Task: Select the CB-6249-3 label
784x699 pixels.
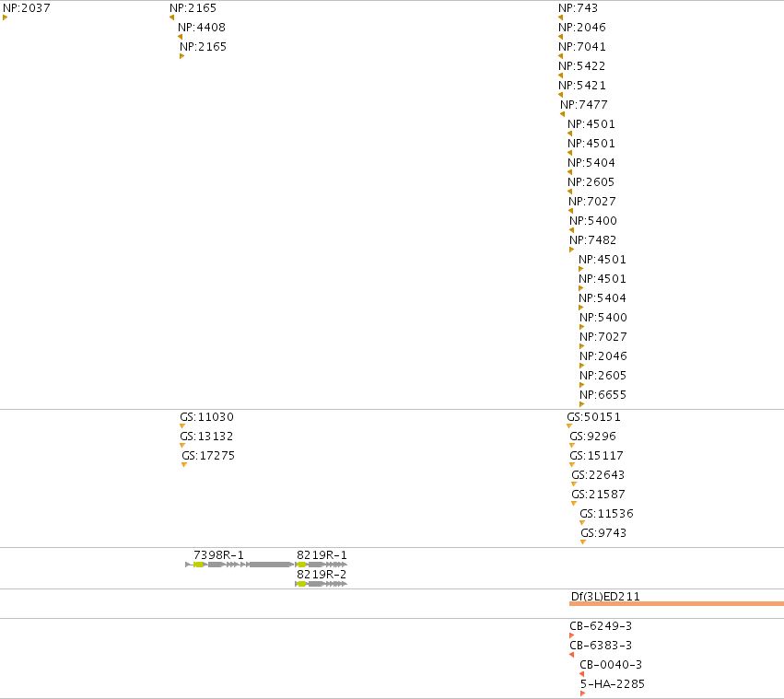Action: tap(601, 626)
